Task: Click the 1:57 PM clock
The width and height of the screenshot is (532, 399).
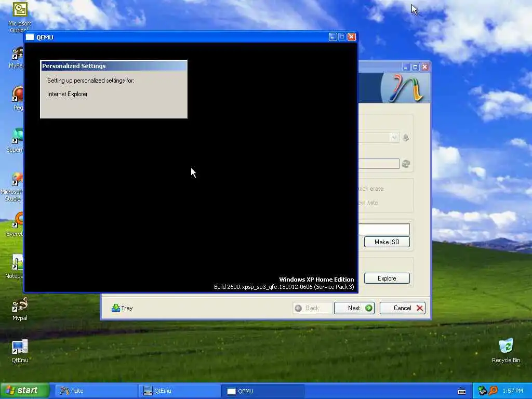Action: click(x=513, y=391)
